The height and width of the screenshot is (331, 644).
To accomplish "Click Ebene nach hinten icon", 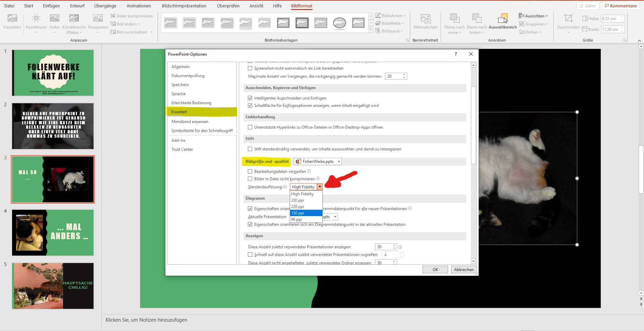I will pos(477,18).
